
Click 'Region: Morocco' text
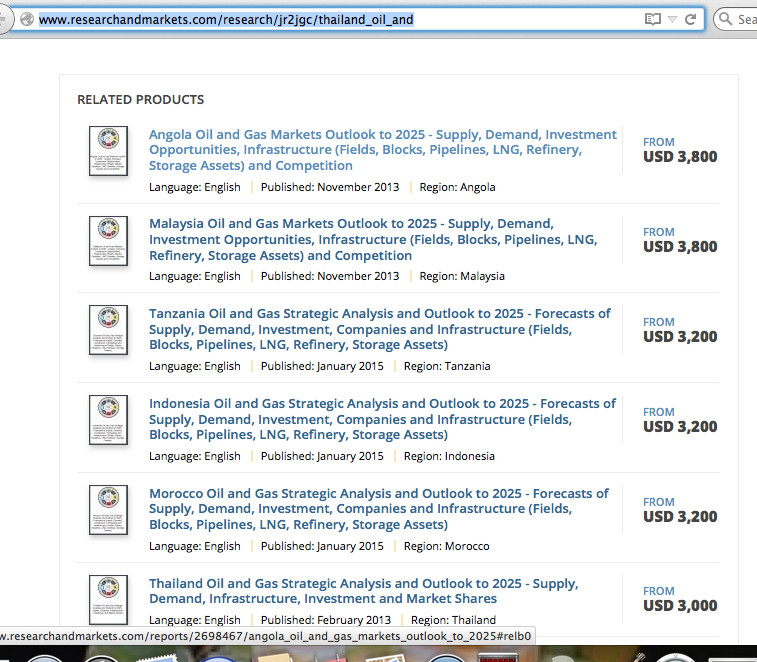coord(447,546)
